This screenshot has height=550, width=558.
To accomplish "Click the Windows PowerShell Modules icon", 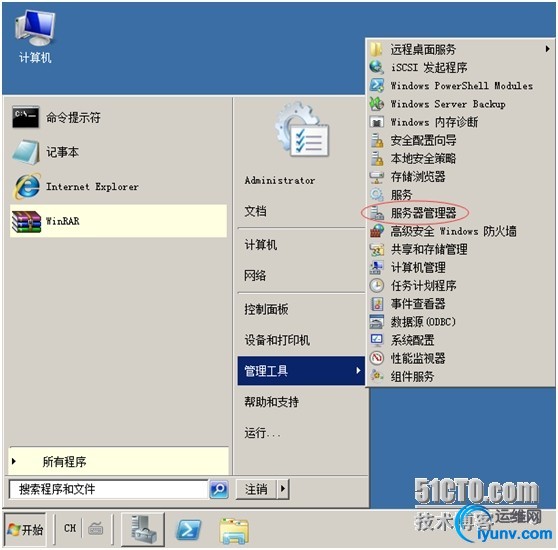I will tap(376, 85).
